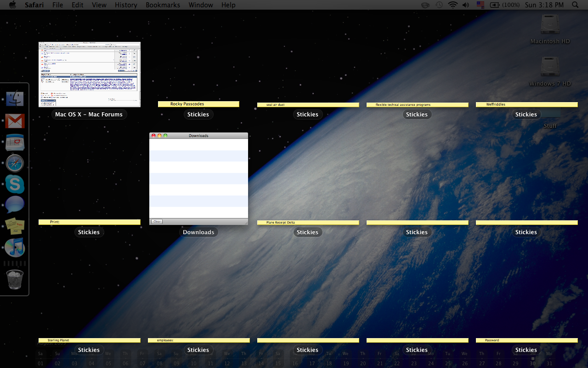
Task: Open the iChat speech bubble icon in the Dock
Action: pyautogui.click(x=15, y=205)
